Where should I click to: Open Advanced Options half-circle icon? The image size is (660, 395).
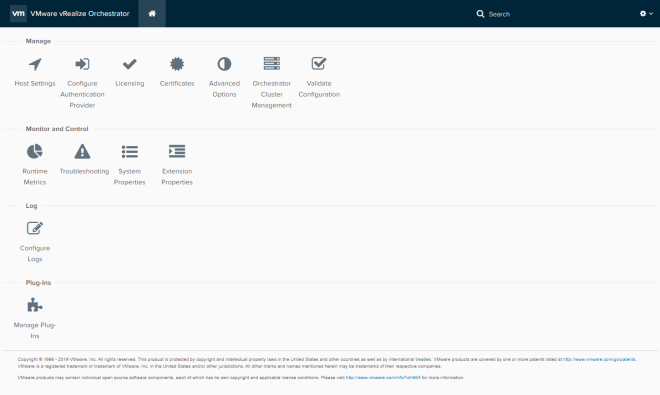click(224, 64)
